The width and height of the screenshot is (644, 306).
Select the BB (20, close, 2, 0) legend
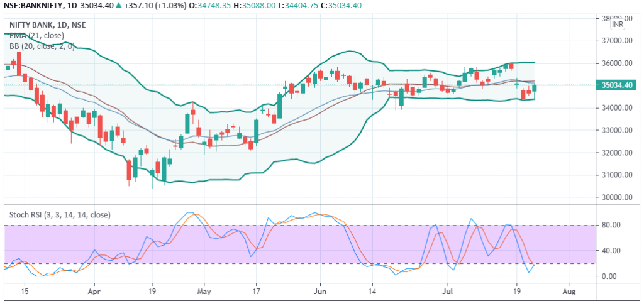42,46
